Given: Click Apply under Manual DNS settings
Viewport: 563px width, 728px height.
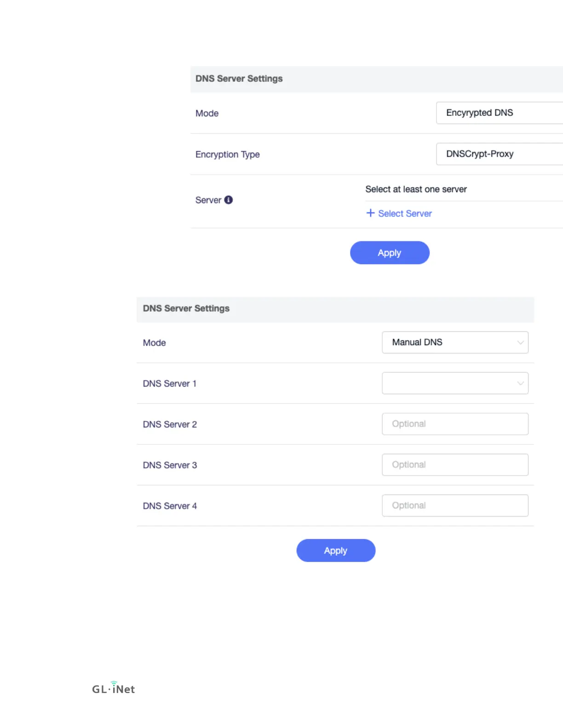Looking at the screenshot, I should tap(336, 551).
